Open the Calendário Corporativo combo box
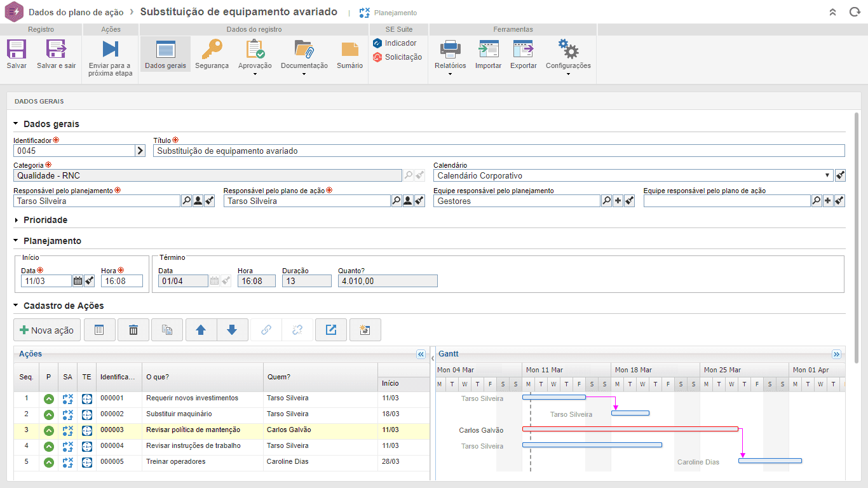The width and height of the screenshot is (868, 488). pos(634,175)
